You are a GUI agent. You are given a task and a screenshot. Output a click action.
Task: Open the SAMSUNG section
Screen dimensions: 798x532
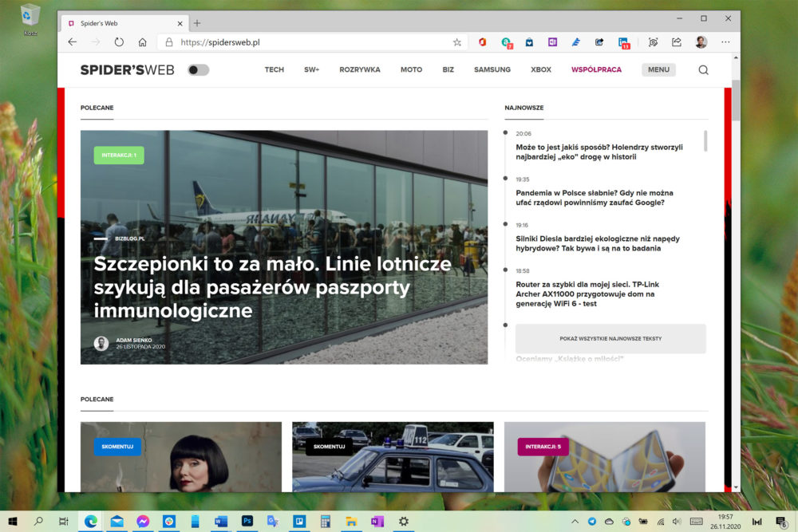492,69
